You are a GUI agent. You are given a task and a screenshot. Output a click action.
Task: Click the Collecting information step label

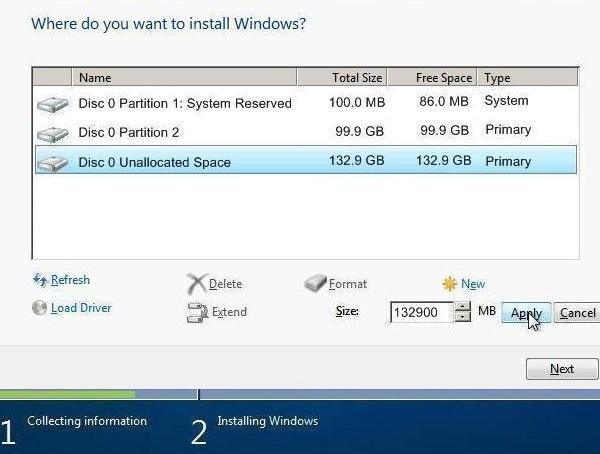pos(87,421)
